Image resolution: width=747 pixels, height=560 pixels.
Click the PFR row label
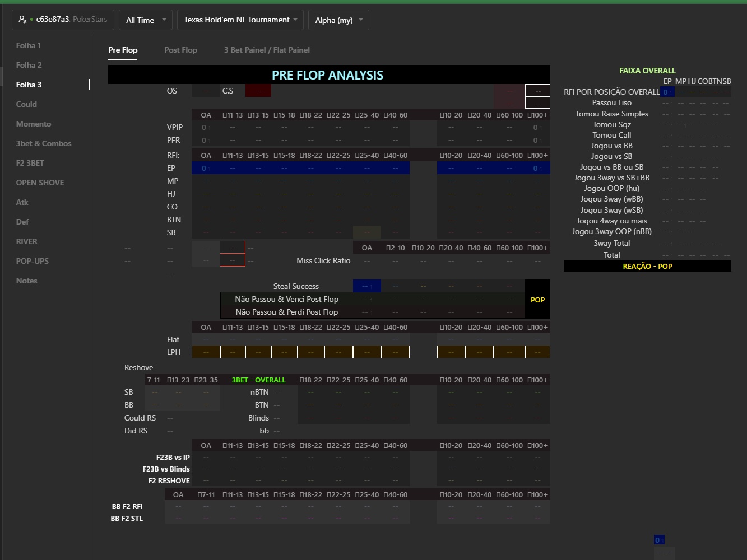173,140
